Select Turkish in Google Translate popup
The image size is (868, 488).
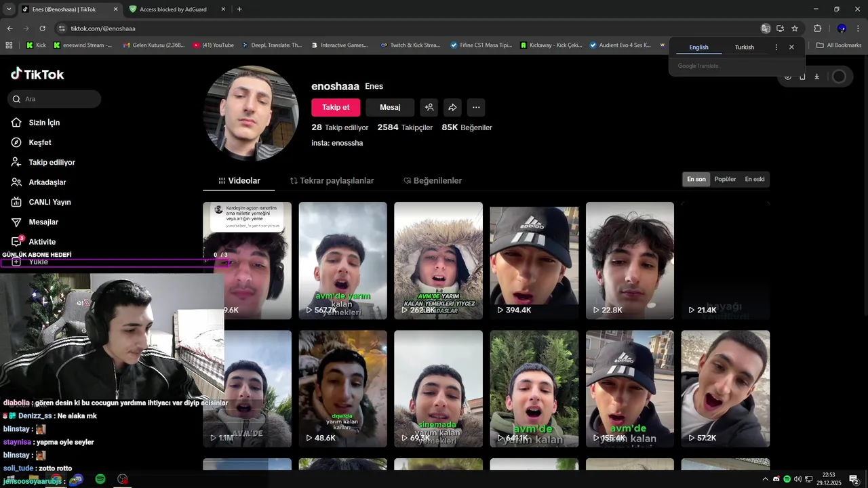coord(744,47)
